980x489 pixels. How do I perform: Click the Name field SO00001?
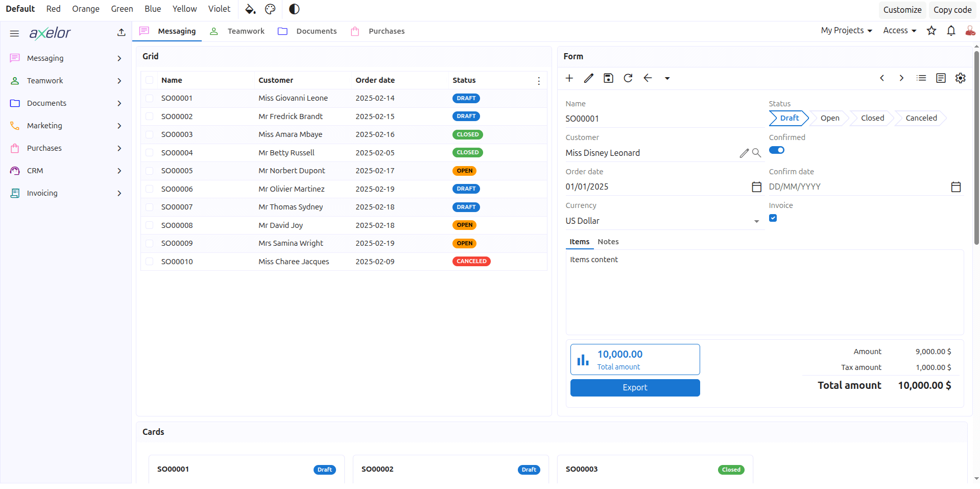pyautogui.click(x=664, y=119)
